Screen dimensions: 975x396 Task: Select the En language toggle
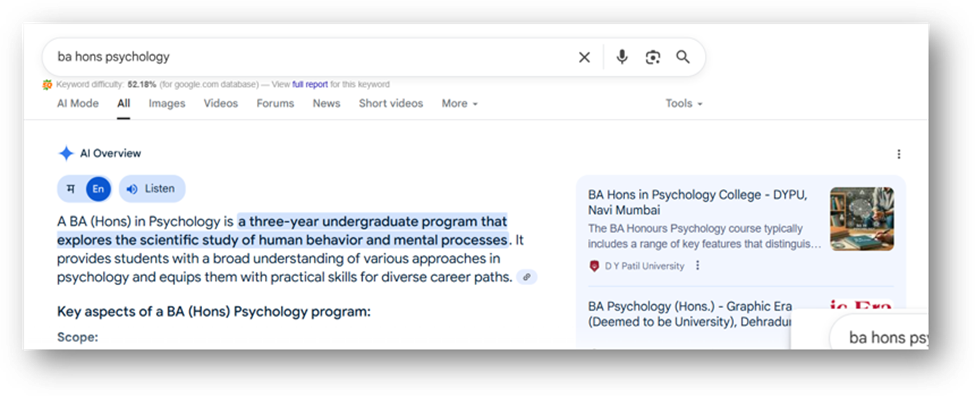pos(98,189)
